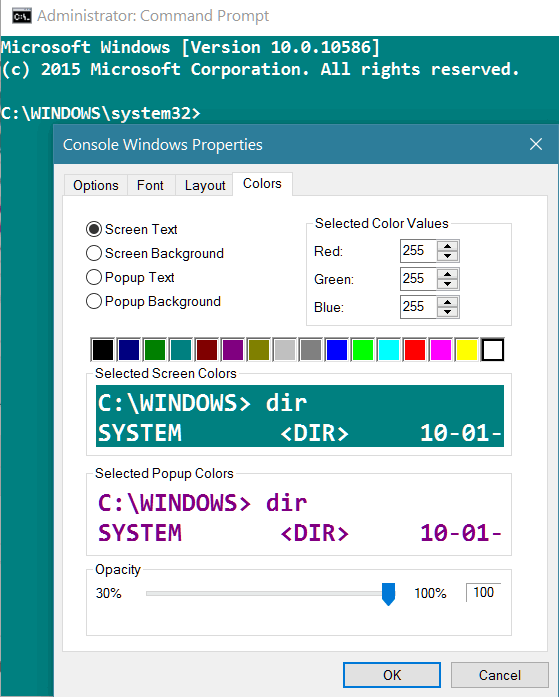Increase the Blue value with up arrow
This screenshot has width=559, height=697.
click(447, 302)
